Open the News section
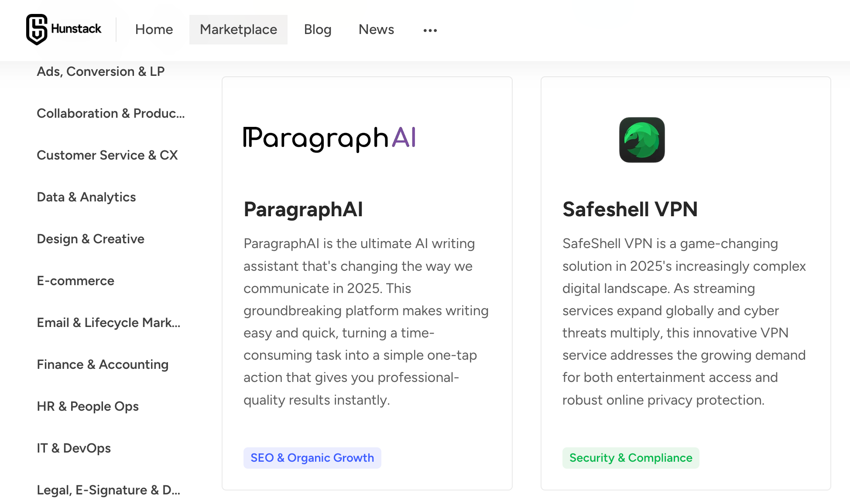850x504 pixels. pyautogui.click(x=376, y=30)
